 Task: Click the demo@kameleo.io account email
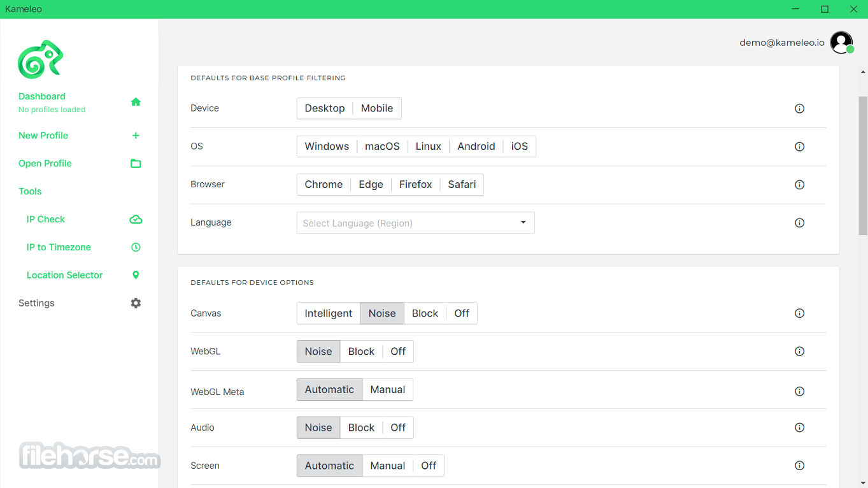click(x=782, y=43)
